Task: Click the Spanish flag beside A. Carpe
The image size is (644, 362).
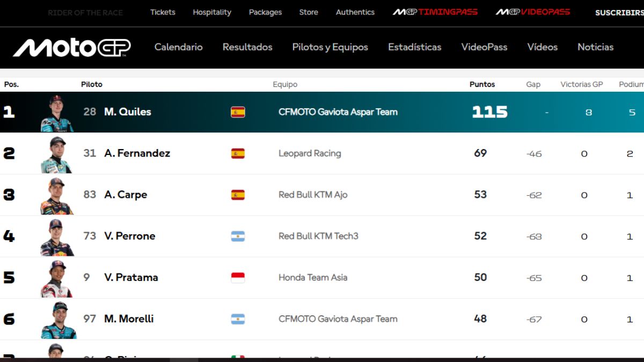Action: pyautogui.click(x=238, y=195)
